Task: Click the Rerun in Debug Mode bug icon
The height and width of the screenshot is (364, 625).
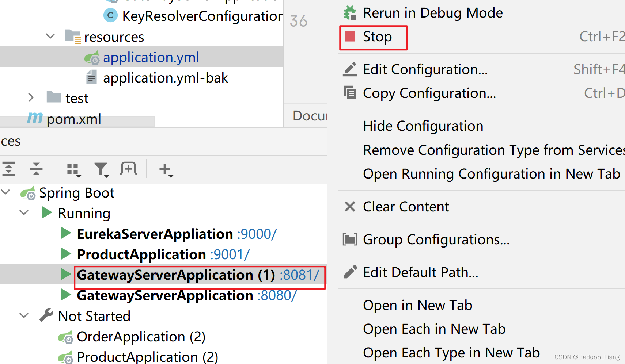Action: tap(350, 13)
